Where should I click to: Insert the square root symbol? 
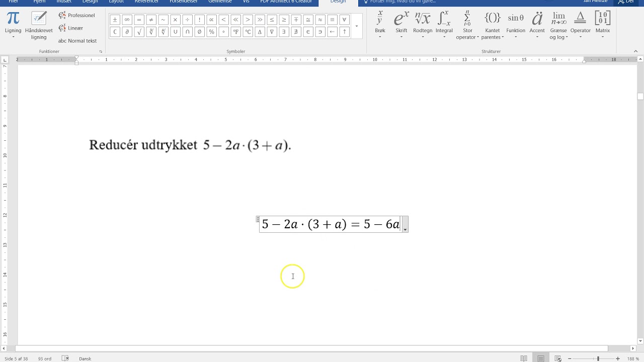[139, 32]
